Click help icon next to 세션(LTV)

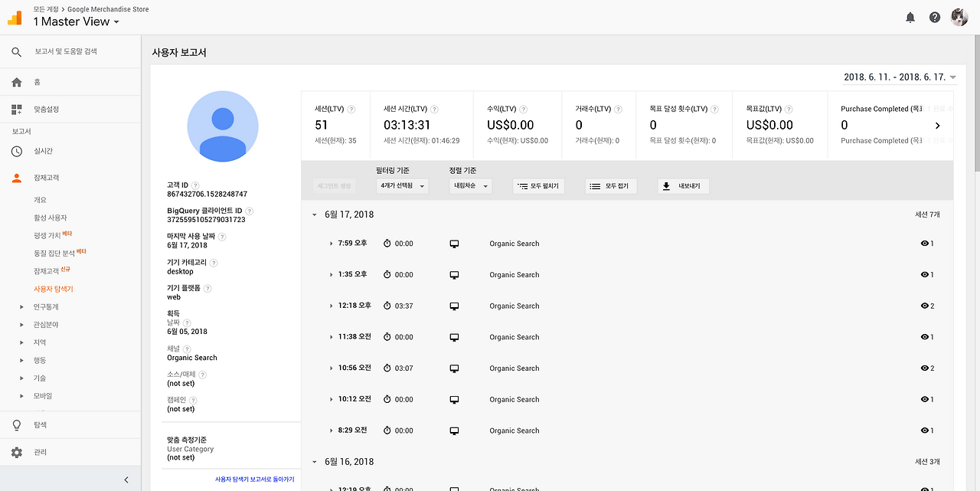tap(351, 110)
